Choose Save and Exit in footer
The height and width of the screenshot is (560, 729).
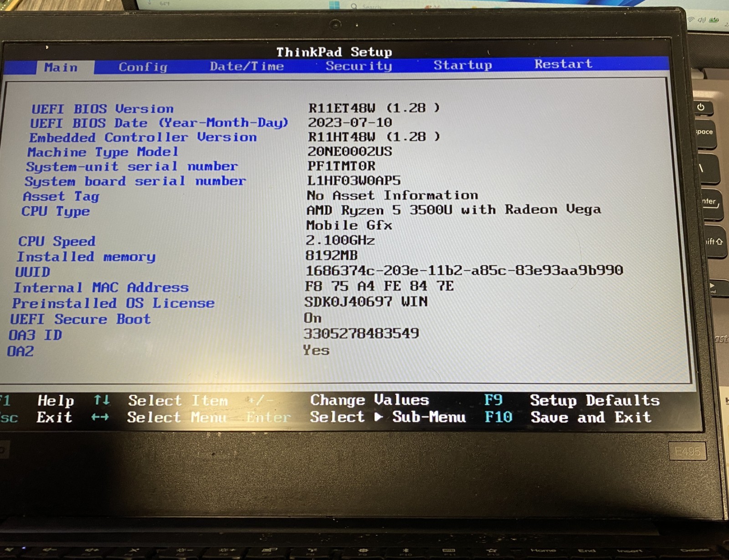coord(591,417)
